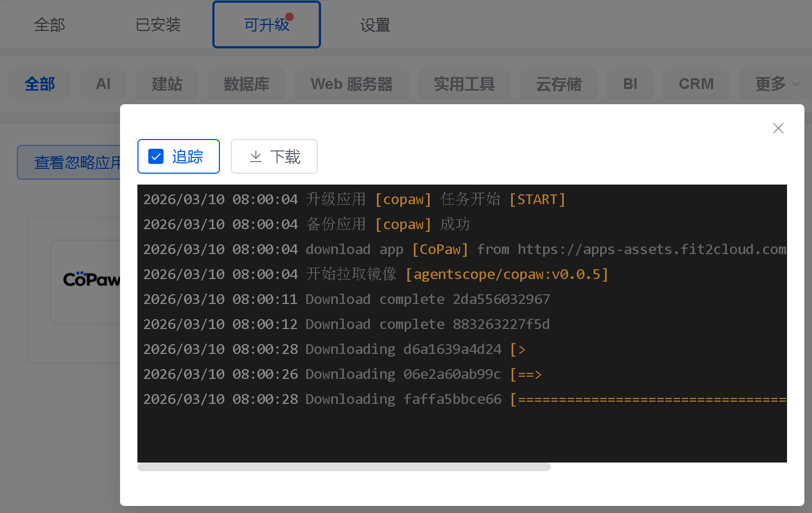Select the 可升级 upgradable tab
This screenshot has height=513, width=812.
point(266,25)
